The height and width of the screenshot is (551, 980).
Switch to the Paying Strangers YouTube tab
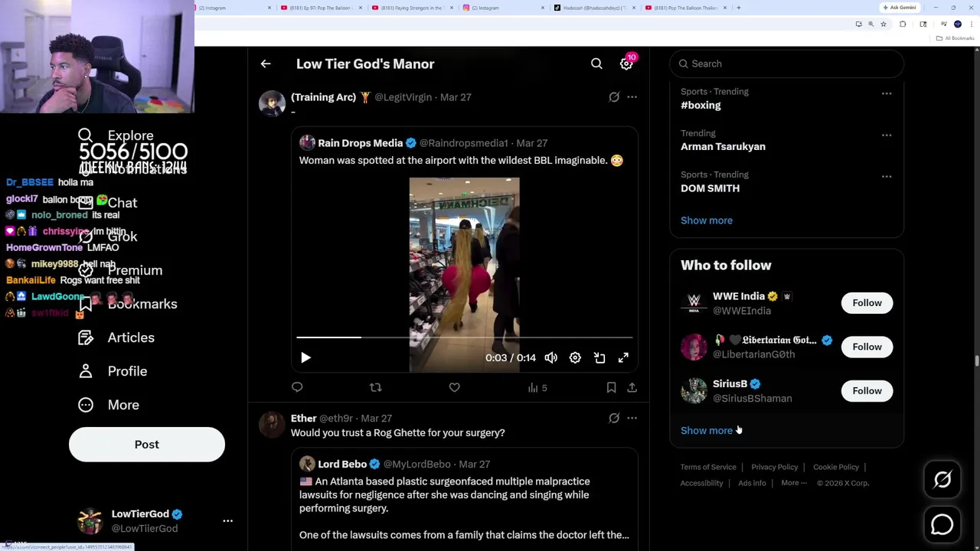(x=412, y=8)
